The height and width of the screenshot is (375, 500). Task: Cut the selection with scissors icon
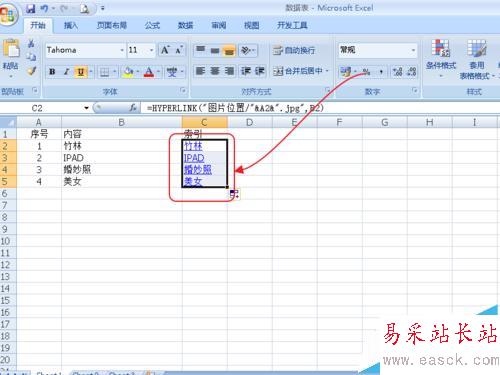[31, 43]
